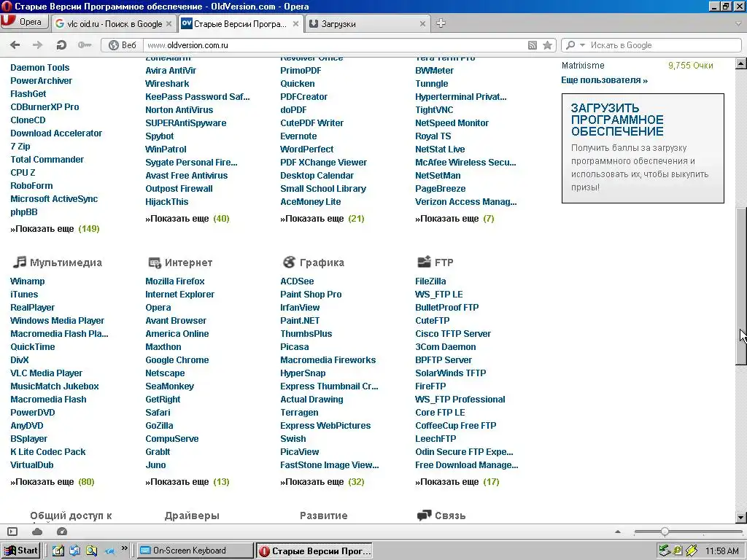Viewport: 747px width, 560px height.
Task: Open the Windows Start menu
Action: (20, 551)
